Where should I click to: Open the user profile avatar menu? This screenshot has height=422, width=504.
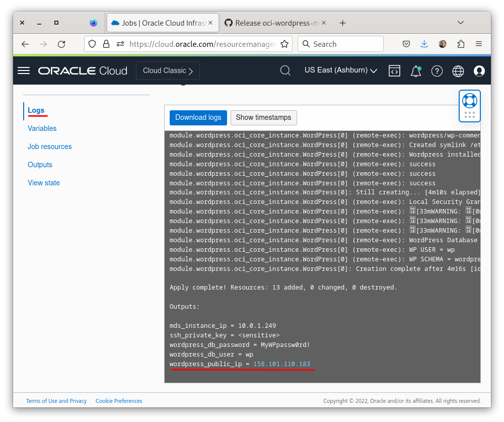tap(479, 71)
